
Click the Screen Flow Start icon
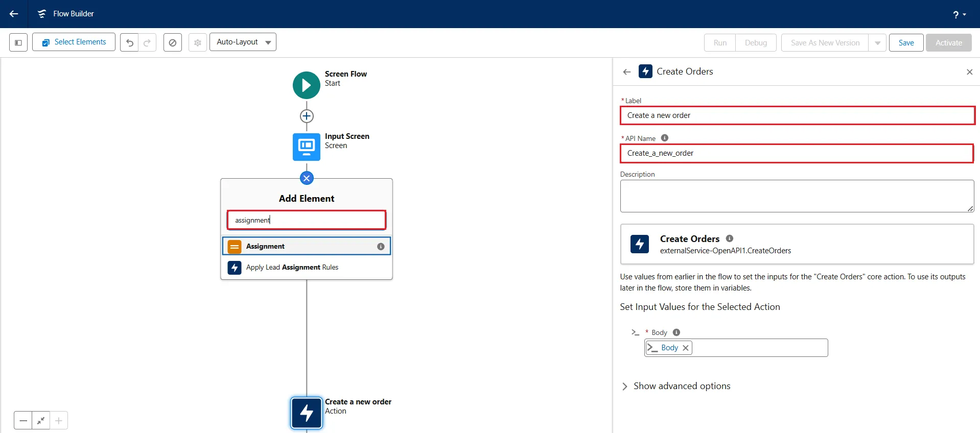(x=306, y=85)
